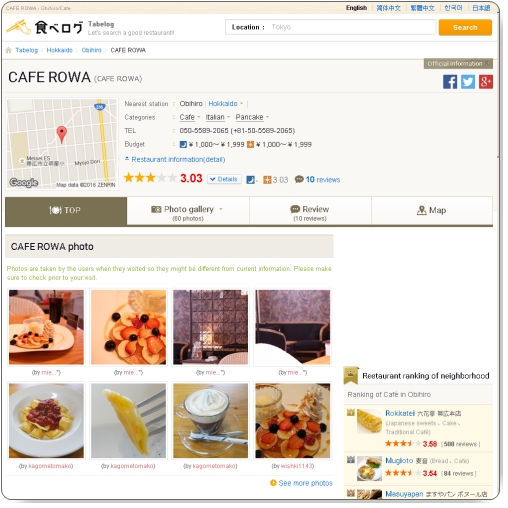Share the page on Twitter
Viewport: 508px width, 508px height.
click(x=468, y=82)
